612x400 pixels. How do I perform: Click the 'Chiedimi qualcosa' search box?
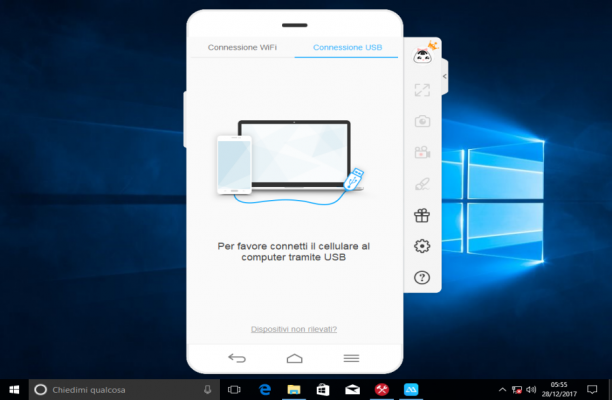pyautogui.click(x=124, y=389)
